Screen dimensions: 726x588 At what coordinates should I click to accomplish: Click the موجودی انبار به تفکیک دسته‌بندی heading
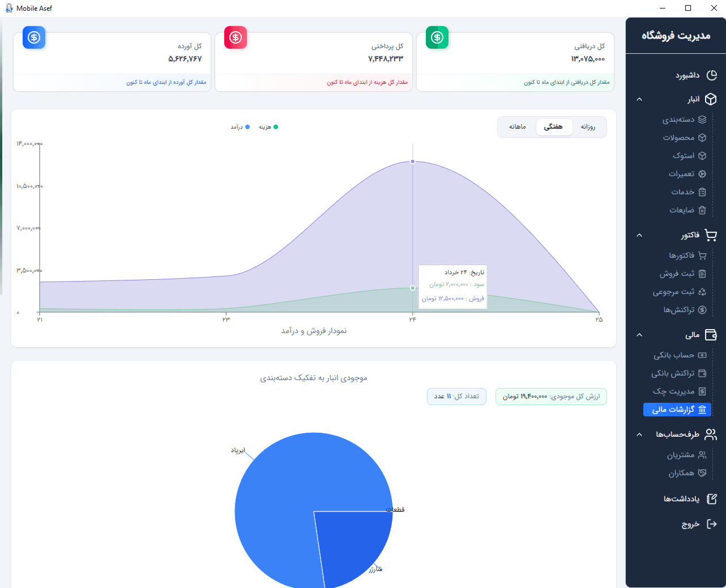[x=314, y=378]
